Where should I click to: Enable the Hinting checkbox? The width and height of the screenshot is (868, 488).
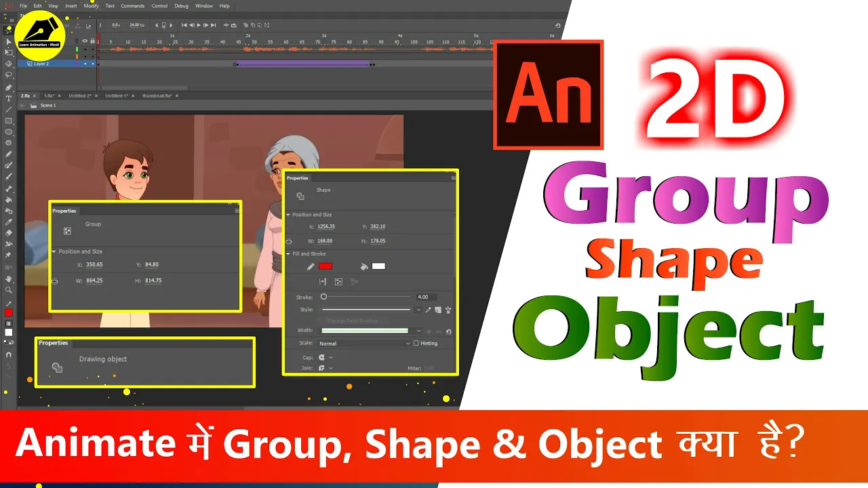click(416, 343)
